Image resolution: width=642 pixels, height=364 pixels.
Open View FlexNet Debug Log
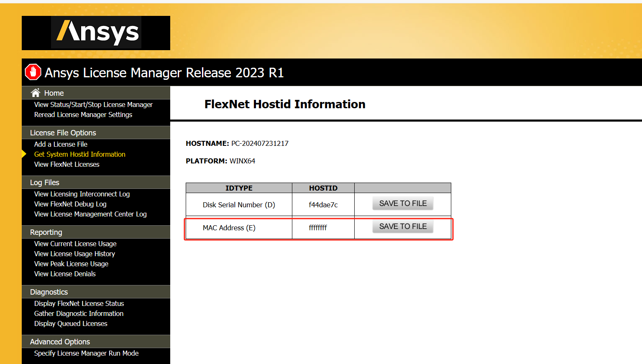point(70,204)
